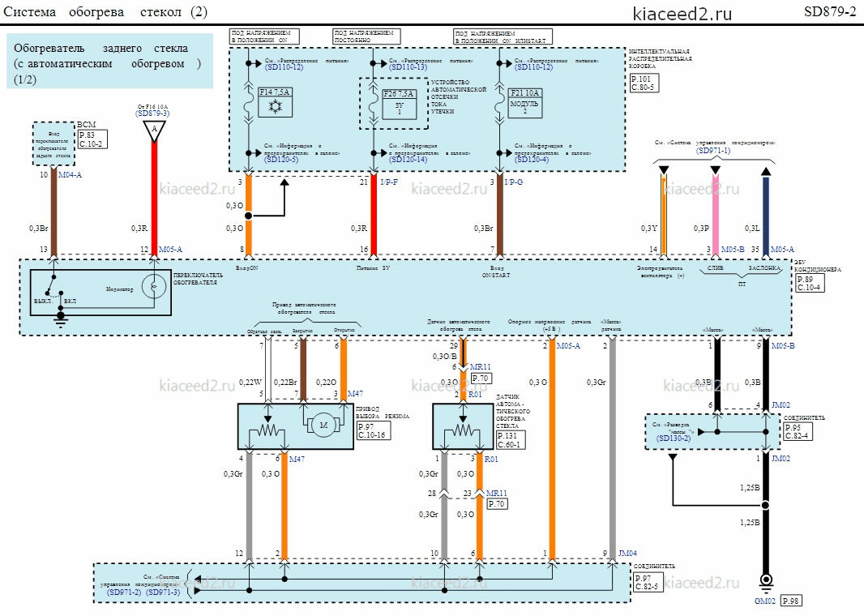Open the SD971-2 reference at the bottom
This screenshot has width=864, height=616.
pos(124,592)
